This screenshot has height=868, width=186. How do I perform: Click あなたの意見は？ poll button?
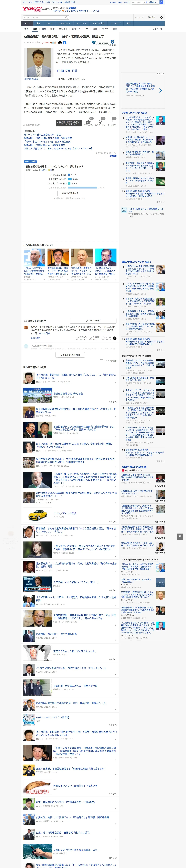coord(70,193)
